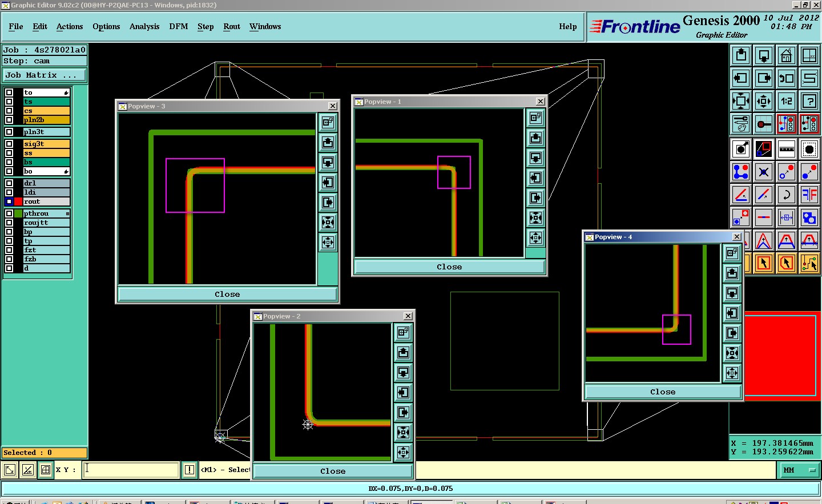Click the black-background area zoom icon
Viewport: 822px width, 504px height.
[x=764, y=149]
